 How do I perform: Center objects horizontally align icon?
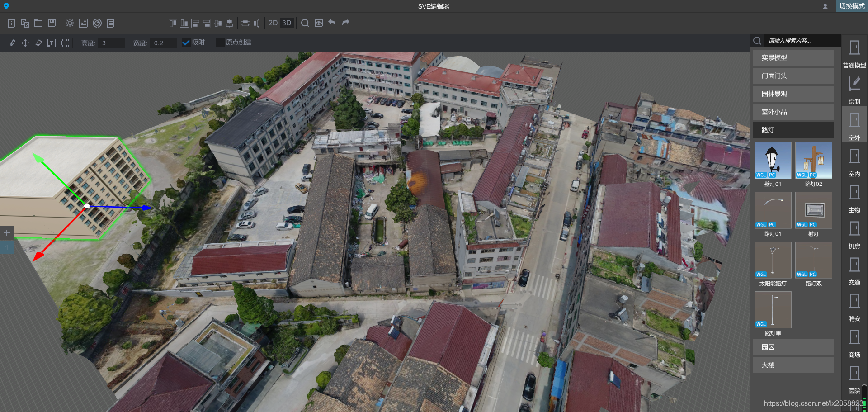(x=229, y=23)
